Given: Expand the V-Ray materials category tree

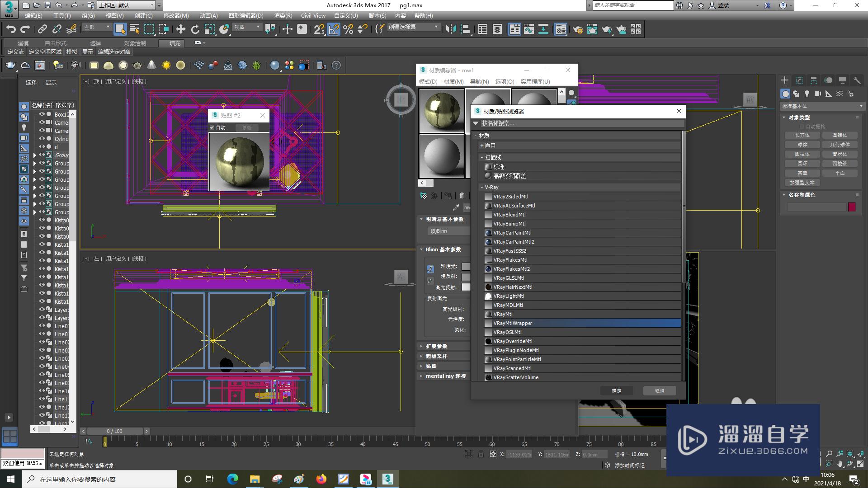Looking at the screenshot, I should click(x=481, y=187).
